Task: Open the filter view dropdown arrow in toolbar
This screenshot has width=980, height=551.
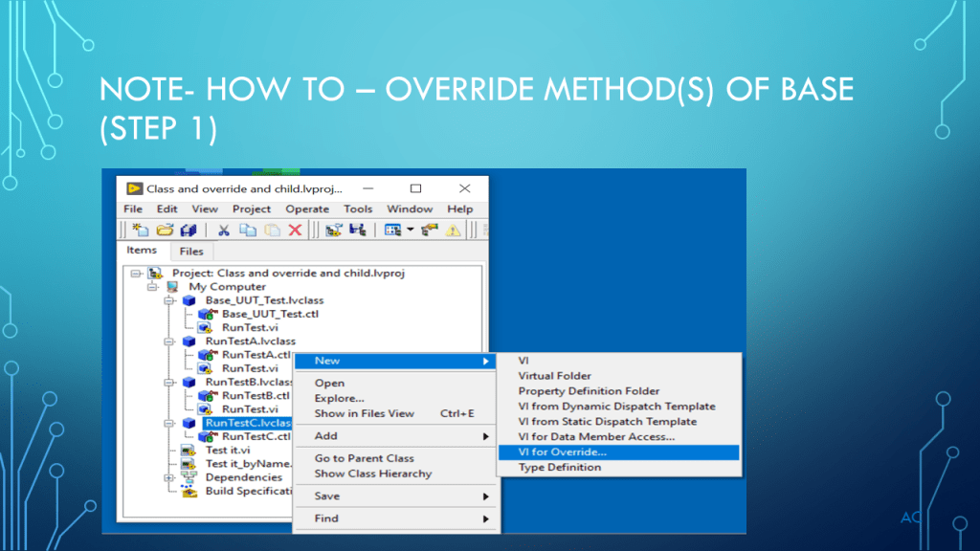Action: click(x=410, y=230)
